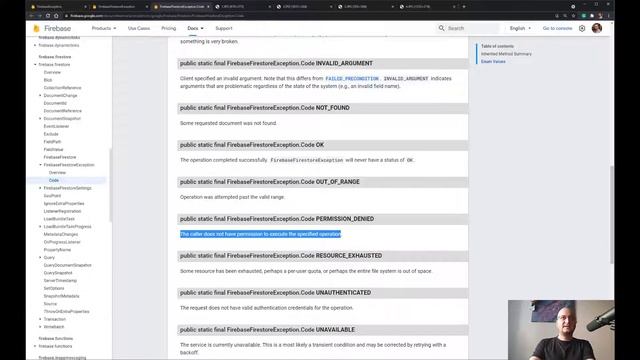Open QuerySnapshot in the sidebar
This screenshot has width=640, height=360.
tap(58, 273)
